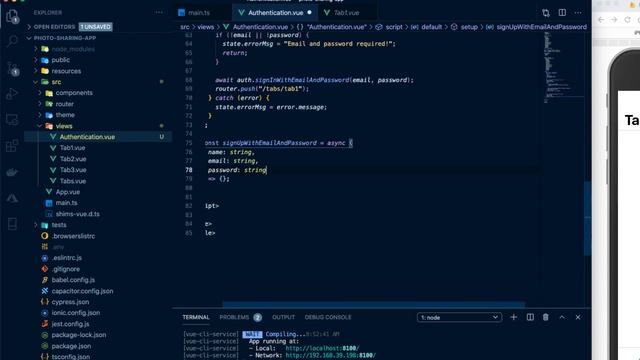640x360 pixels.
Task: Switch to Tab1.vue editor tab
Action: (347, 13)
